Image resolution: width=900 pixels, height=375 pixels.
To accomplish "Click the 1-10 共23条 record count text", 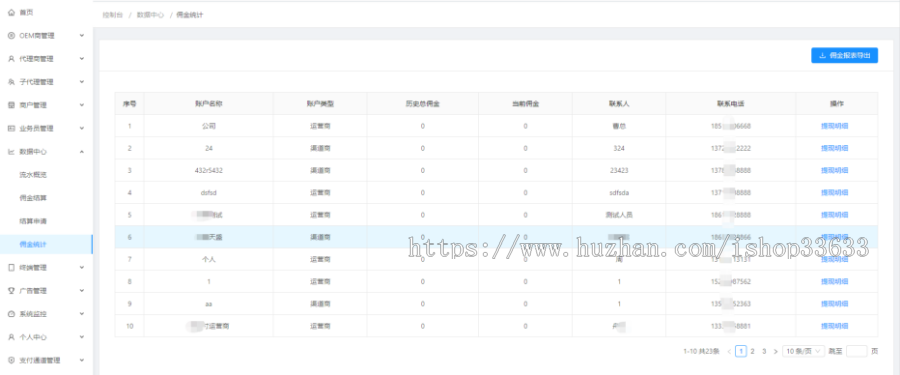I will tap(701, 351).
